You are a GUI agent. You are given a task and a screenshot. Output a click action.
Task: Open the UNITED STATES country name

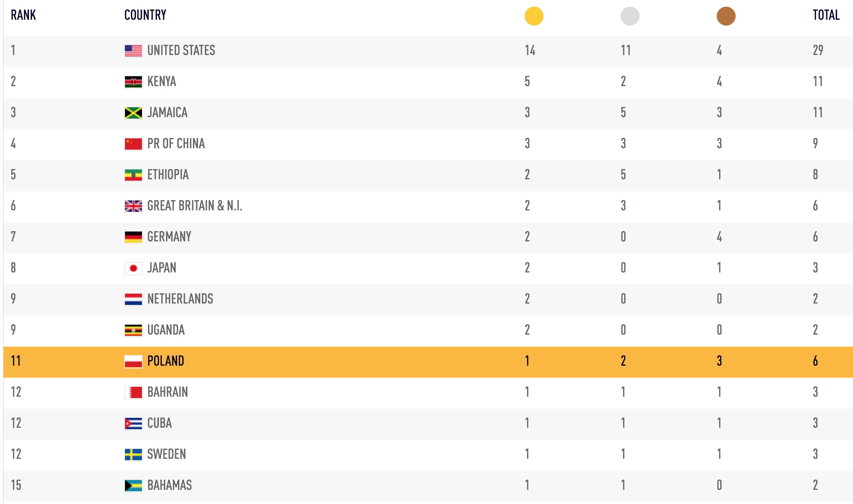click(x=181, y=50)
